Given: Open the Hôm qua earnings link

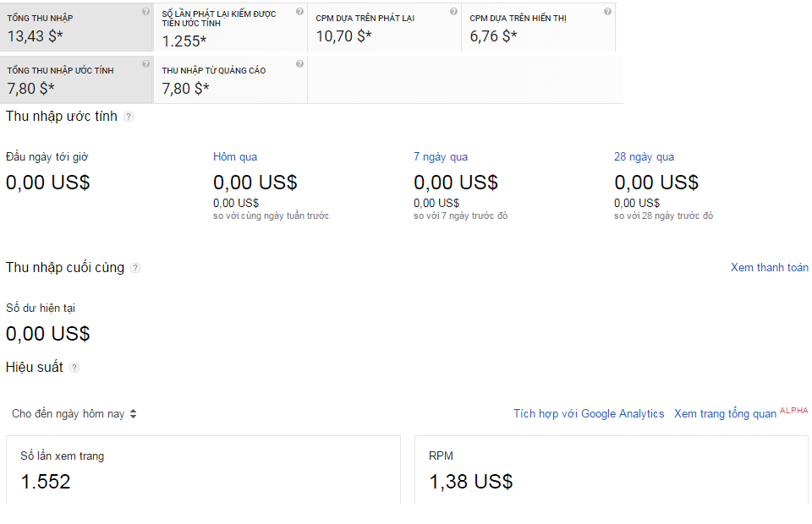Looking at the screenshot, I should coord(235,157).
